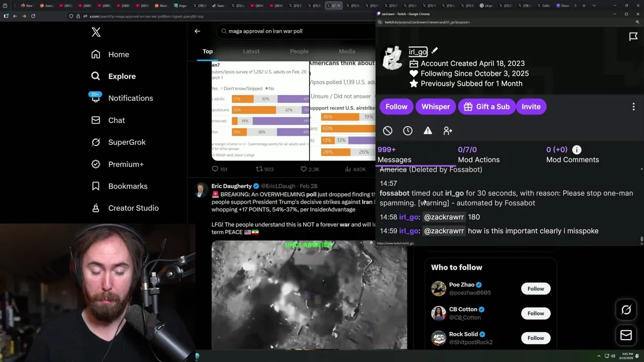Follow Poe Zhao
Screen dimensions: 644x362
535,289
